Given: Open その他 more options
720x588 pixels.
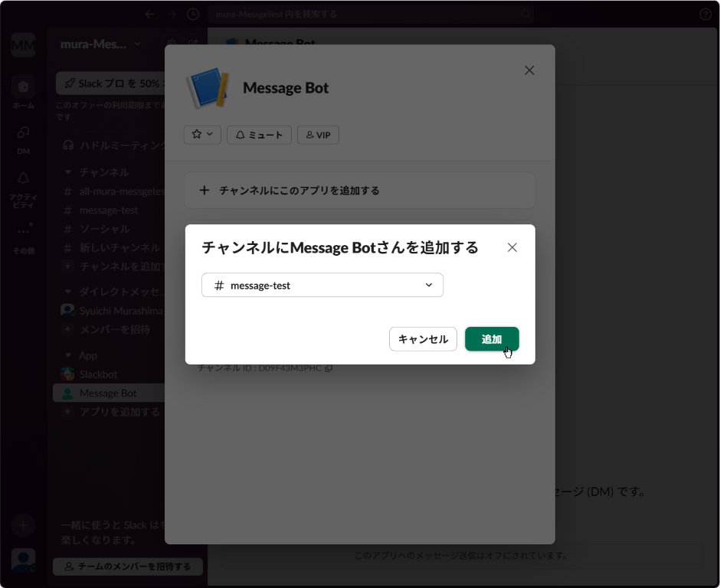Looking at the screenshot, I should point(24,239).
